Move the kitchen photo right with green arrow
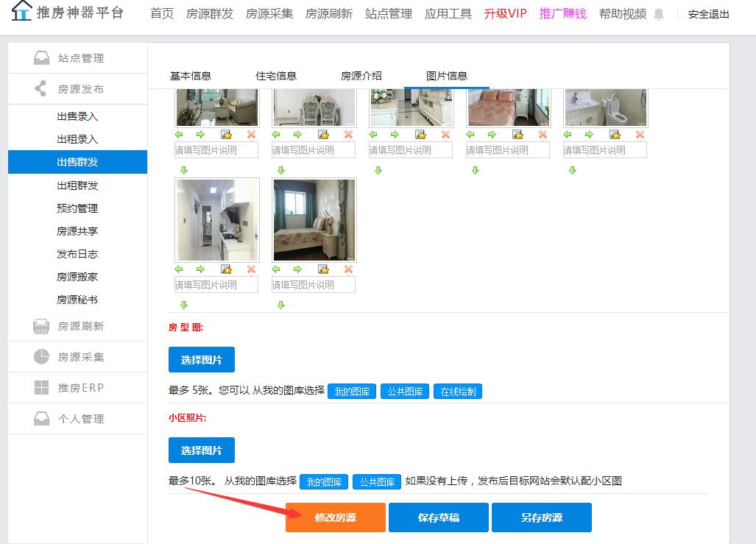Viewport: 756px width, 544px height. (x=200, y=269)
